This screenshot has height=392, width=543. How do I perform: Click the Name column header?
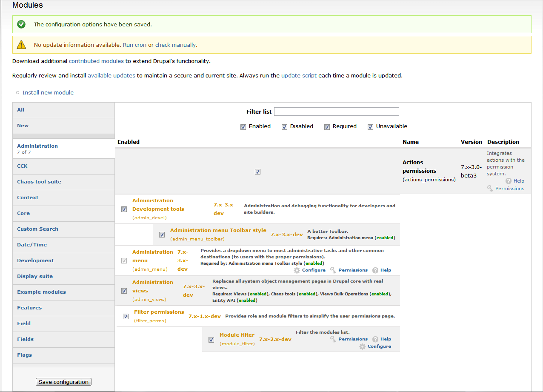coord(411,142)
